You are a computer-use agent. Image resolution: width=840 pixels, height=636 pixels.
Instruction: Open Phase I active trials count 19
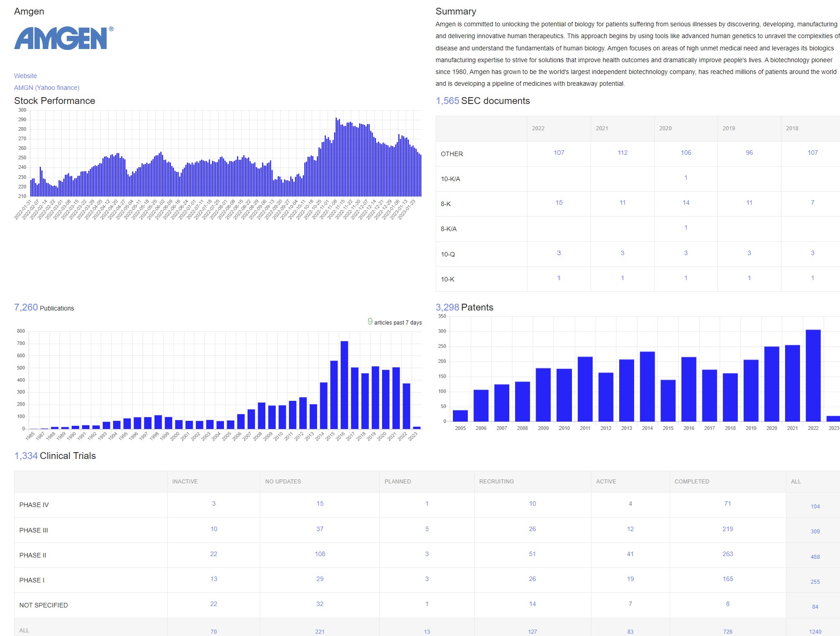(630, 579)
